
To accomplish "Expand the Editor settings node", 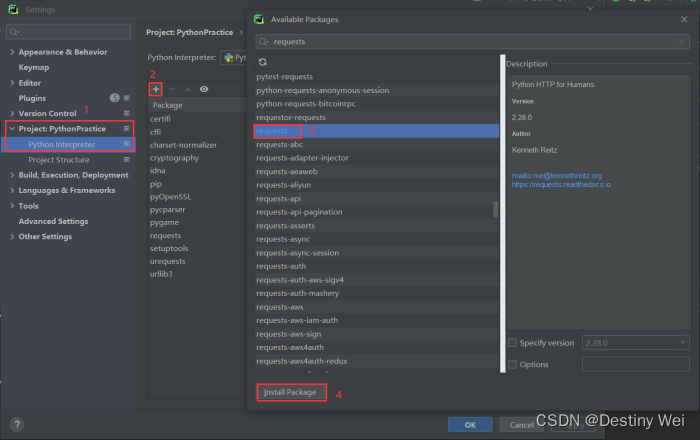I will [x=12, y=83].
